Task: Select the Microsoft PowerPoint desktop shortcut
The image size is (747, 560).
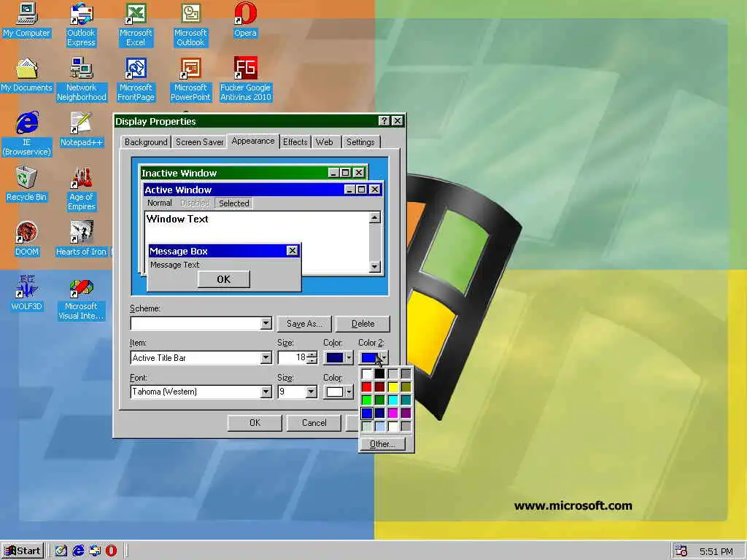Action: (x=190, y=79)
